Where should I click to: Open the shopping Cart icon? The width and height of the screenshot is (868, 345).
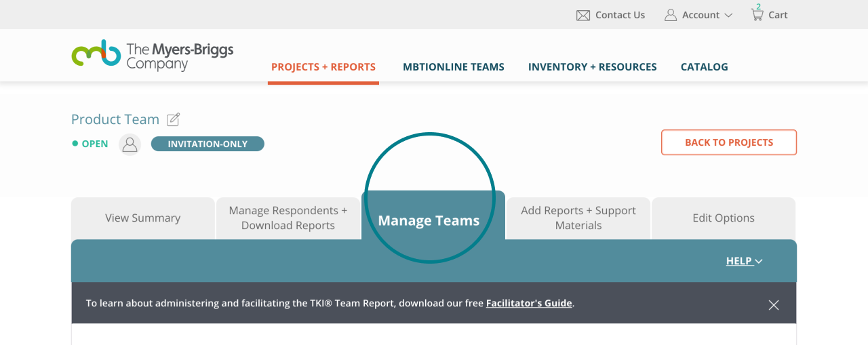[757, 14]
